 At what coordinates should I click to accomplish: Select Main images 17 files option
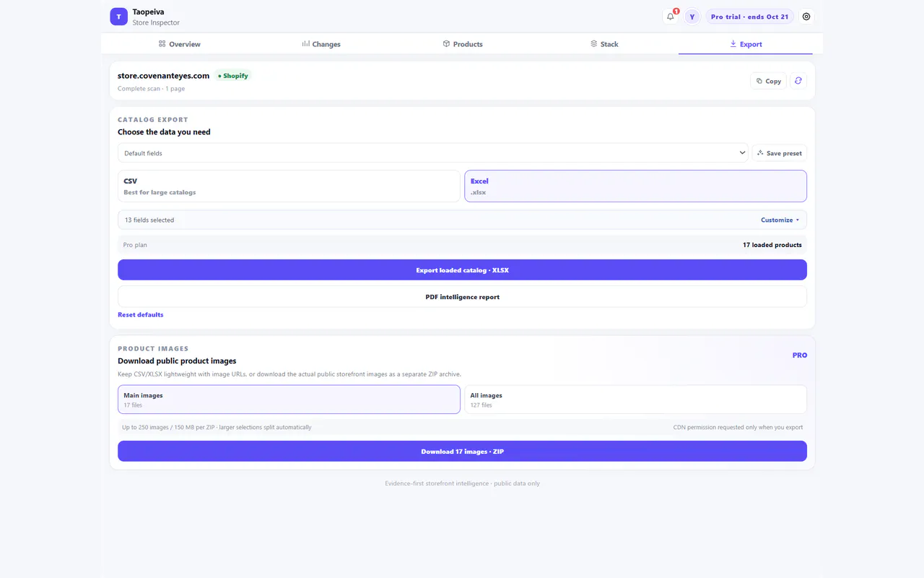pyautogui.click(x=289, y=400)
